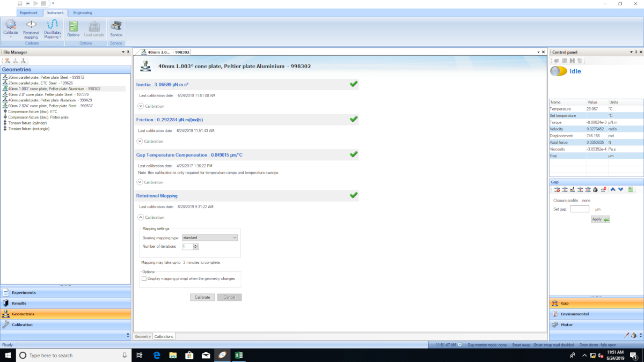Open Windows notification center

coord(634,355)
